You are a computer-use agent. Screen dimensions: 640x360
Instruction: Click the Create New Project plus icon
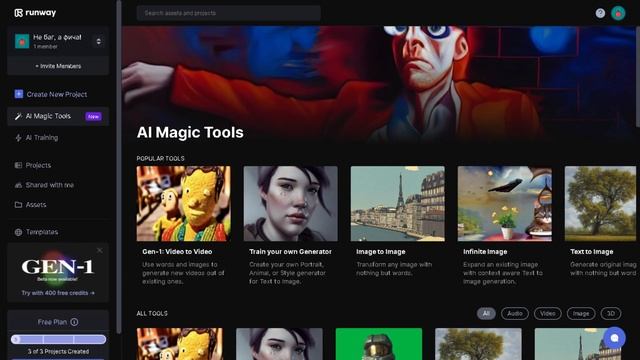point(19,94)
